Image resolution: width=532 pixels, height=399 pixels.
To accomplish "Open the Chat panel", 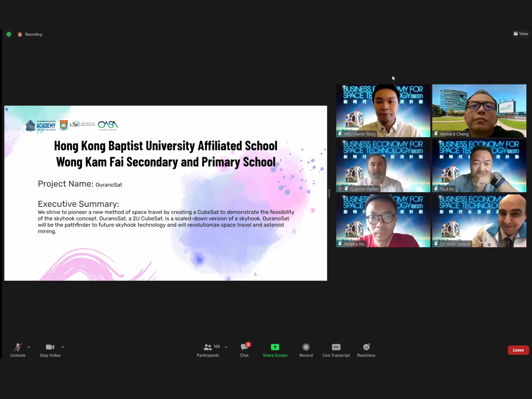I will (244, 350).
